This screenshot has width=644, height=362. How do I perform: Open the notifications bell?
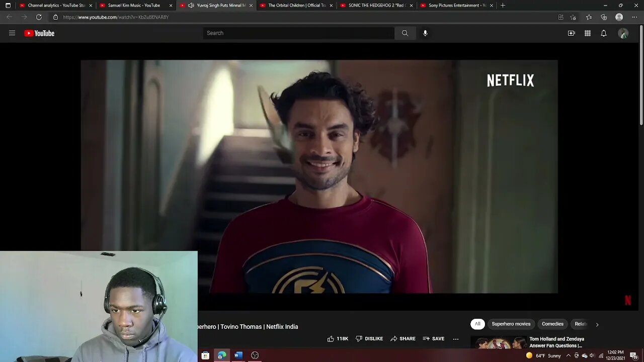coord(604,33)
